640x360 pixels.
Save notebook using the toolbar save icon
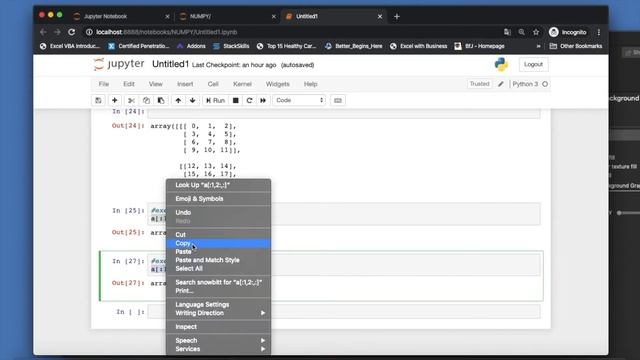point(98,100)
